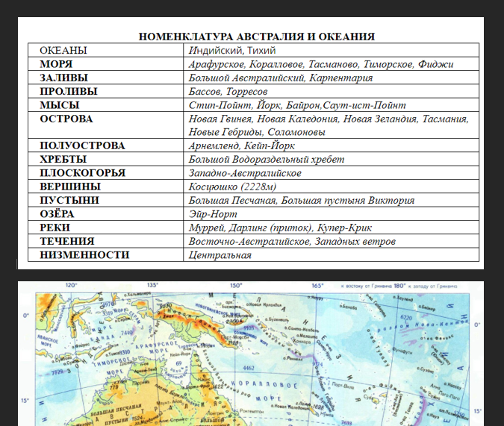Click the 'Центральная' lowlands cell

pyautogui.click(x=220, y=255)
